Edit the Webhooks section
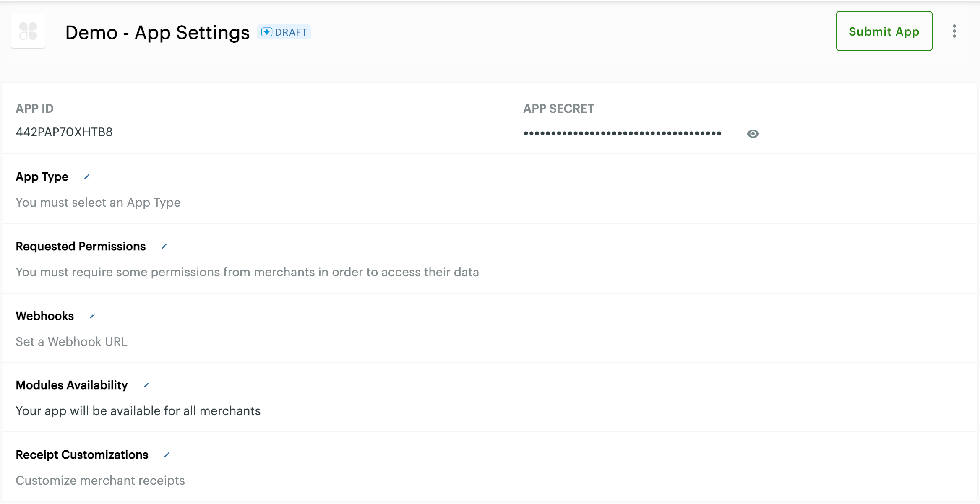 pyautogui.click(x=91, y=316)
